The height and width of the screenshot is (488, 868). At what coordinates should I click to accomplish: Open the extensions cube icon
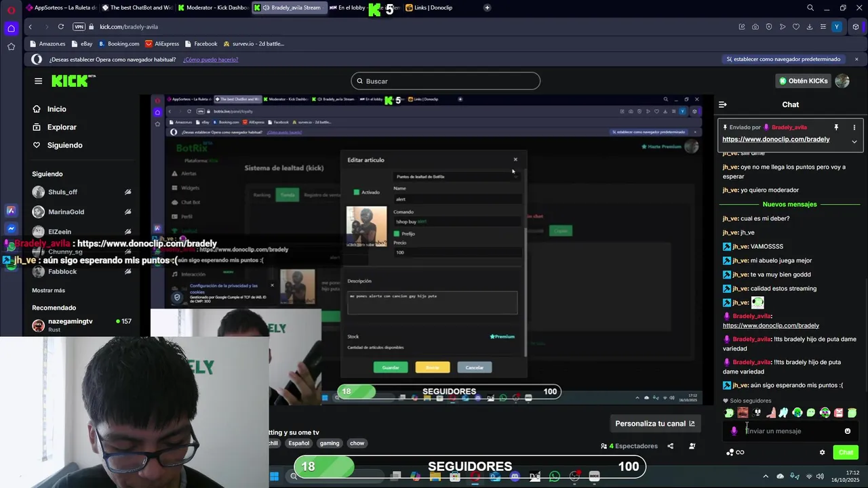click(856, 26)
